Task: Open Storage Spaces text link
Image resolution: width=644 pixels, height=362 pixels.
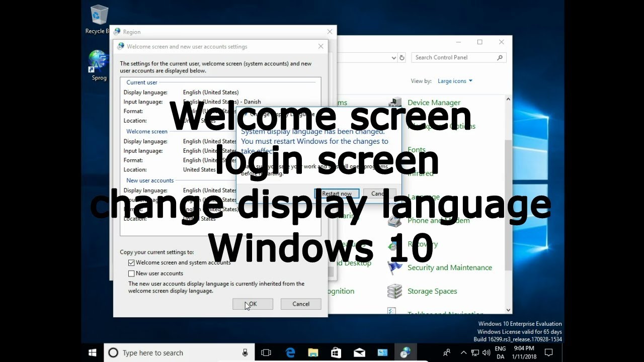Action: pos(432,291)
